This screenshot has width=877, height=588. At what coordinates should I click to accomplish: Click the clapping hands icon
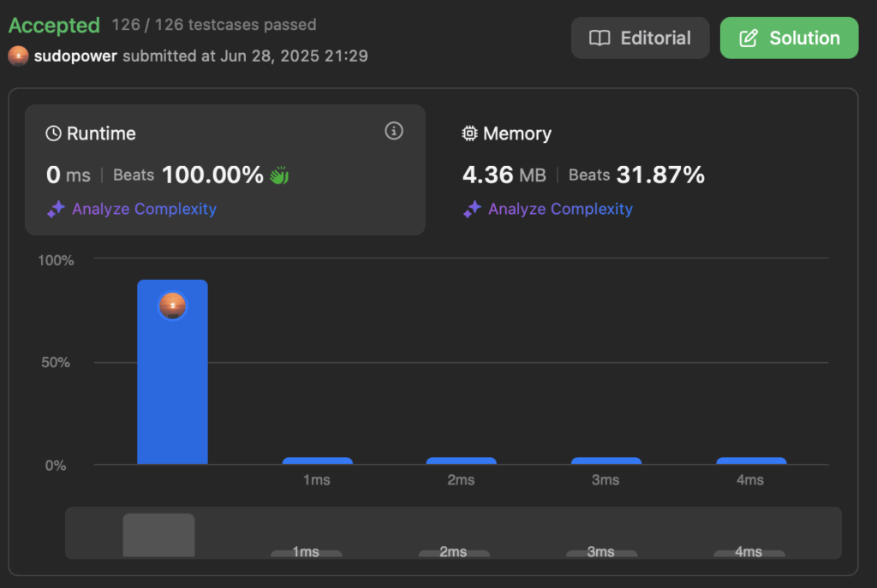point(279,175)
